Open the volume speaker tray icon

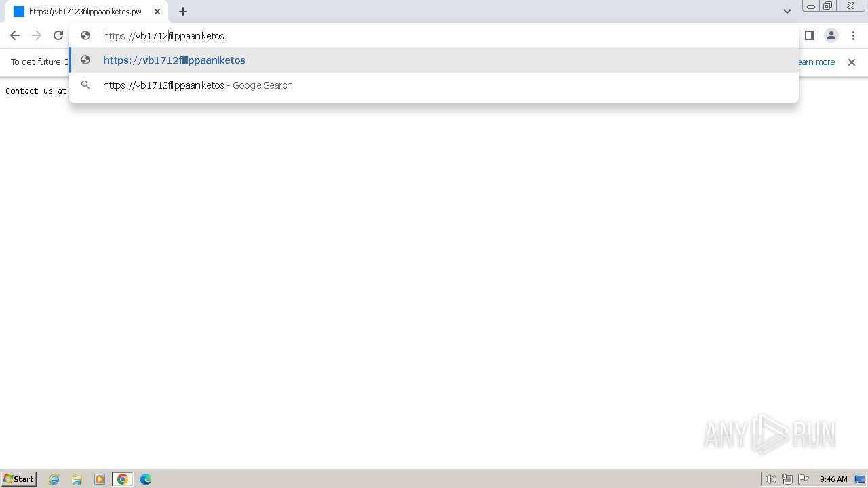pos(770,479)
